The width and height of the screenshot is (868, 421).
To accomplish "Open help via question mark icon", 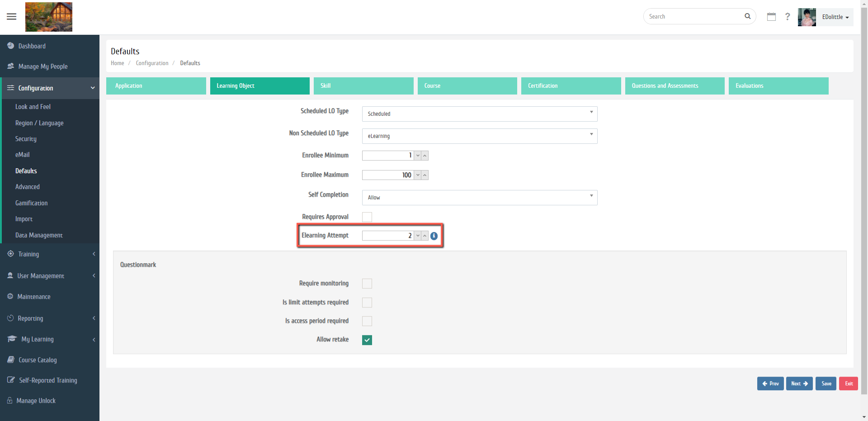I will click(788, 17).
